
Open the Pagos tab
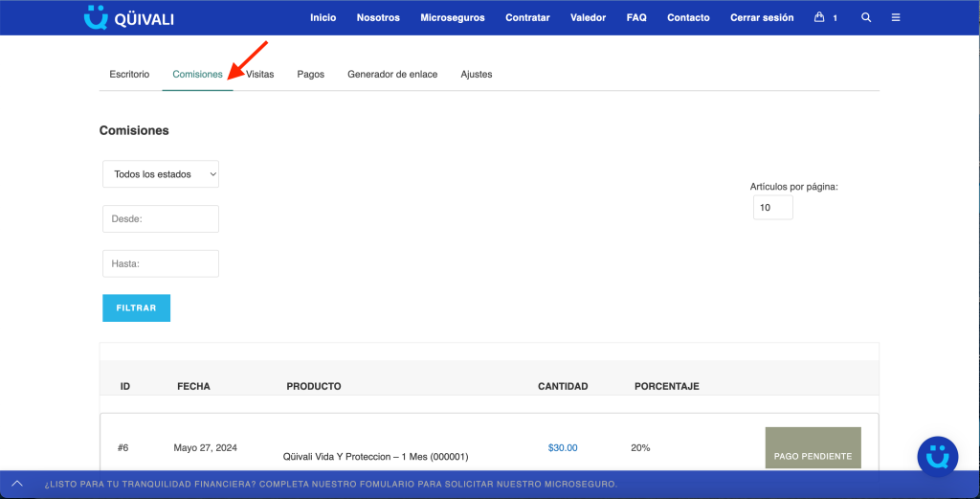tap(311, 74)
